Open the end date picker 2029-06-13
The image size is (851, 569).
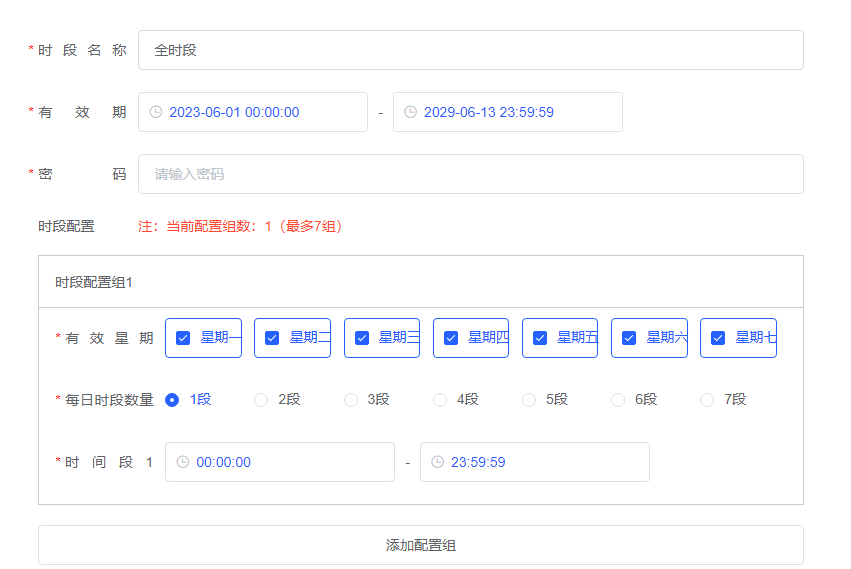(x=508, y=112)
